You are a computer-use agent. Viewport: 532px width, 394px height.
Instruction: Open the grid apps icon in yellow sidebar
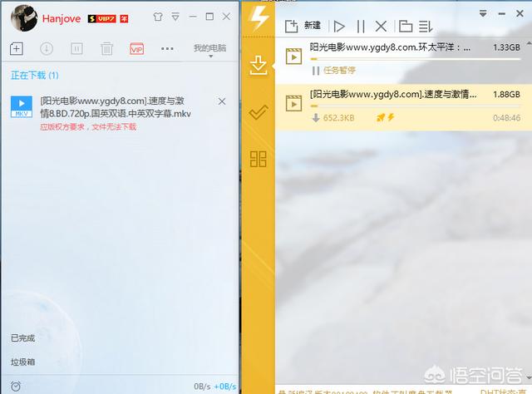click(x=259, y=159)
